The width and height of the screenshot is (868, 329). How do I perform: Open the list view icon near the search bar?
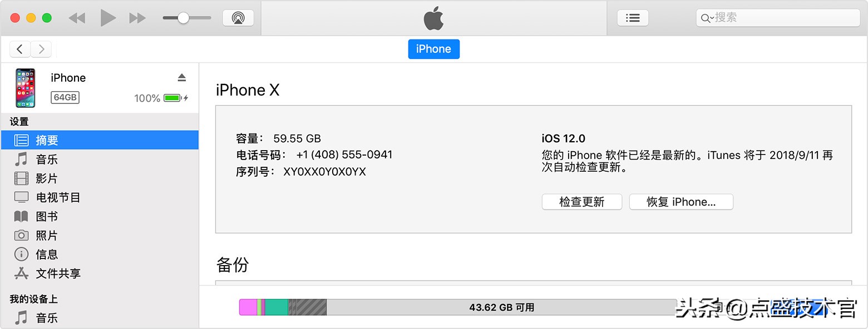[633, 17]
